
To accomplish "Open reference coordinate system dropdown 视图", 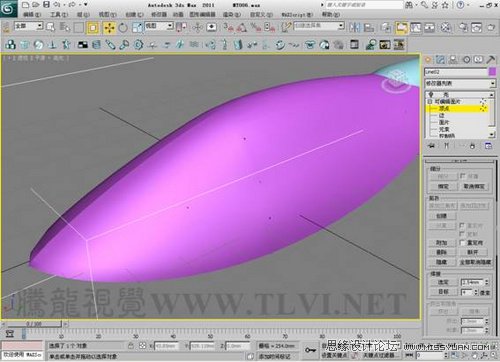I will click(159, 26).
